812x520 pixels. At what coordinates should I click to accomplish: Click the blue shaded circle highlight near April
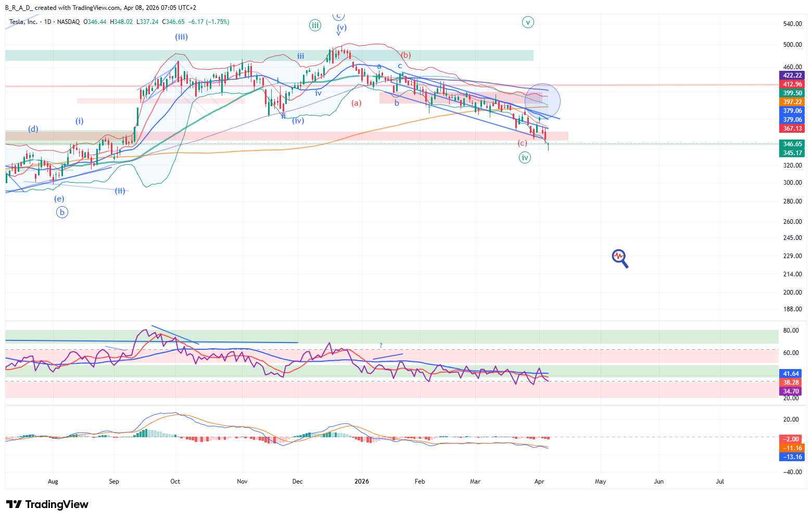[x=542, y=101]
